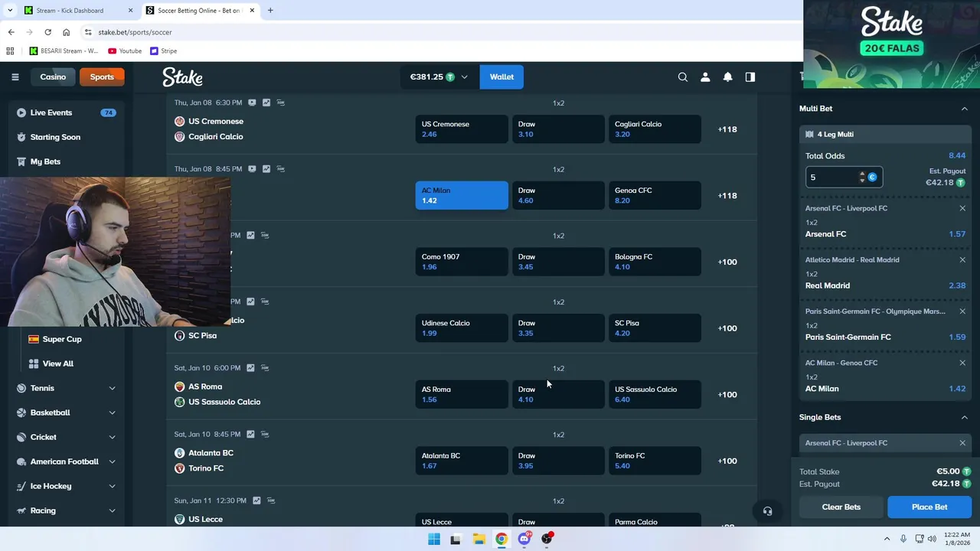Viewport: 980px width, 551px height.
Task: Open statistics icon for Atalanta match
Action: [x=250, y=434]
